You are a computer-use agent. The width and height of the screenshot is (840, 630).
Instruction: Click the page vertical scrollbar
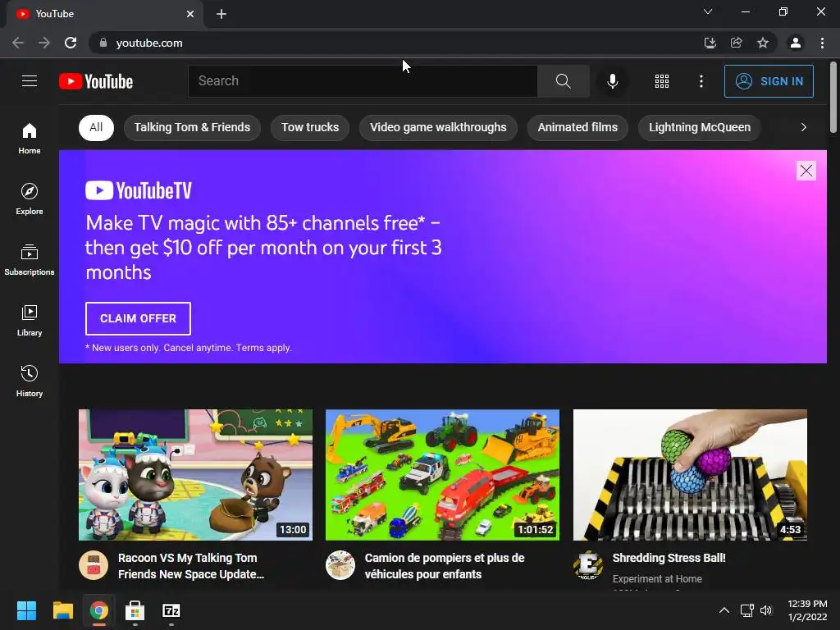tap(833, 97)
